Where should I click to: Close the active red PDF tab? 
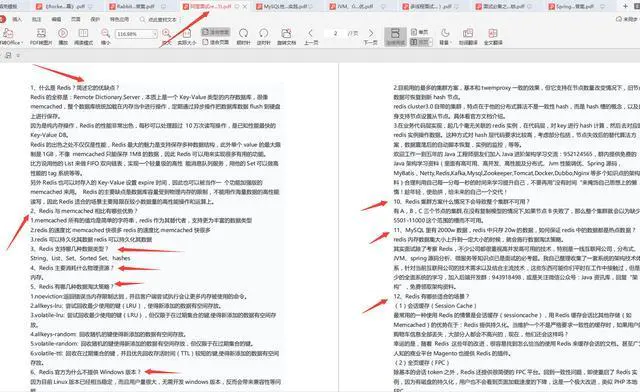tap(244, 7)
